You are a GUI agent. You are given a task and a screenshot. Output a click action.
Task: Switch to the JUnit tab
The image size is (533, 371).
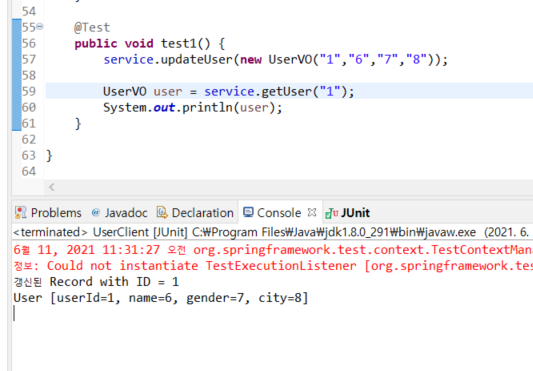coord(347,213)
